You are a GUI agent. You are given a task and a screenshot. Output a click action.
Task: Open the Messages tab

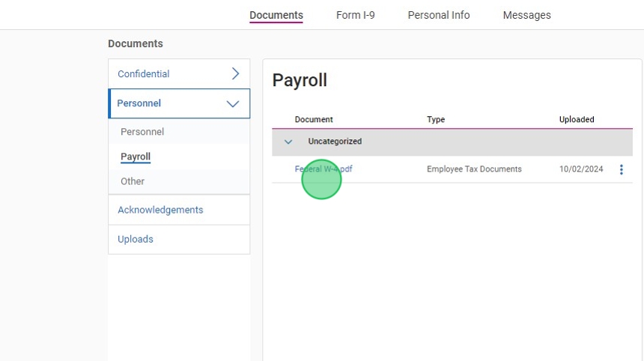526,15
